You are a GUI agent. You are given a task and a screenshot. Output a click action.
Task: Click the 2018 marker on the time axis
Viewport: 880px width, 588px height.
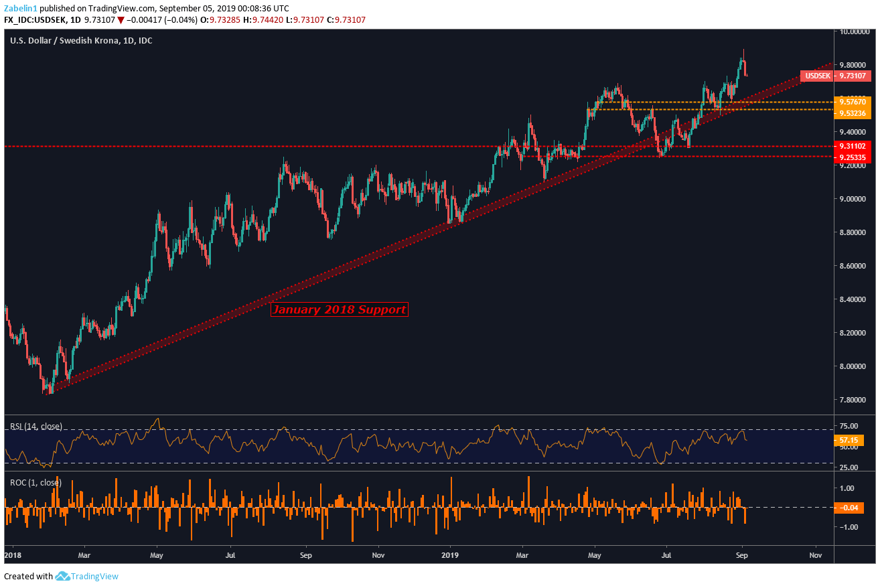coord(12,555)
